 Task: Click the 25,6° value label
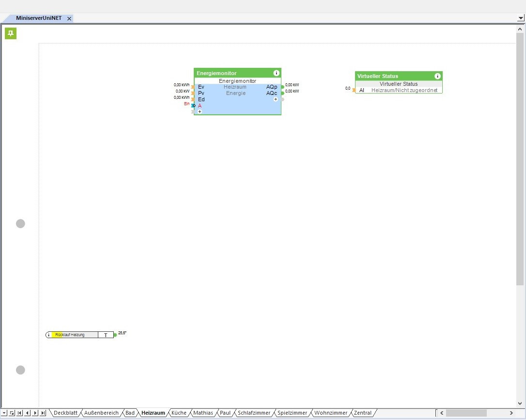click(x=122, y=333)
